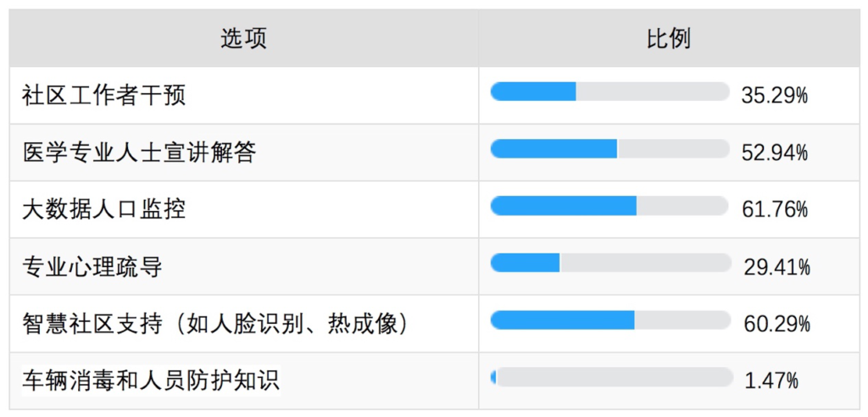Click the 61.76% percentage text
The image size is (868, 417).
pos(775,210)
